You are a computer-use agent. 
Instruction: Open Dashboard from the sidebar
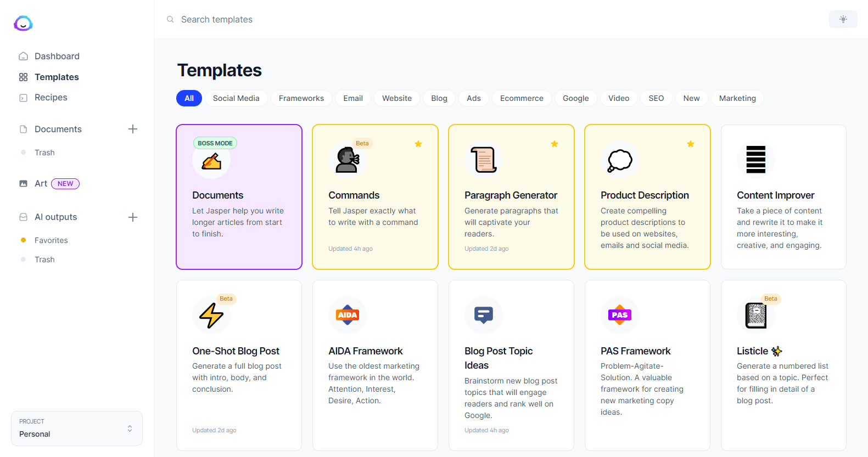[57, 56]
